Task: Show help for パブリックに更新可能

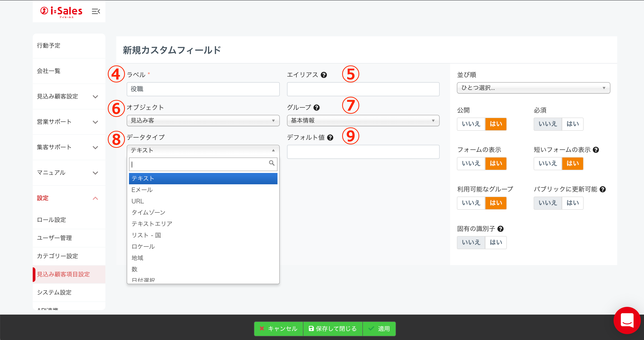Action: coord(602,189)
